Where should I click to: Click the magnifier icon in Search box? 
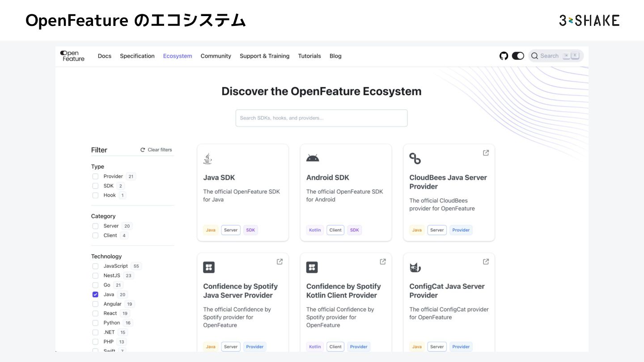point(534,56)
